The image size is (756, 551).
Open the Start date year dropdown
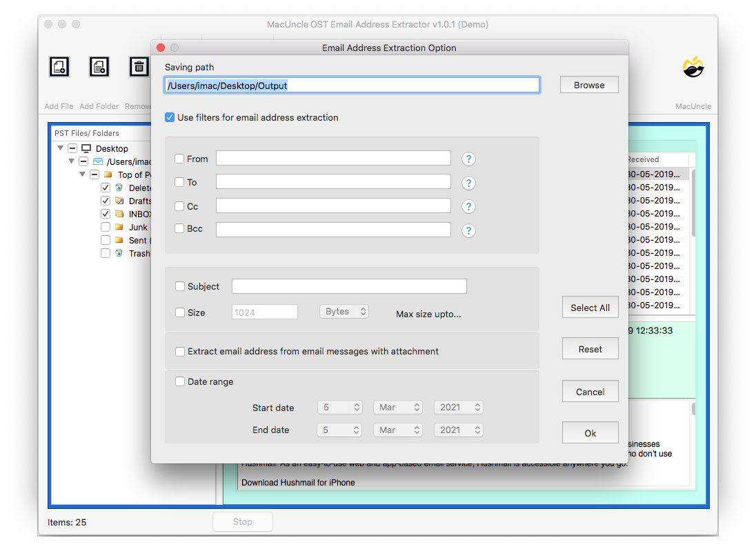(459, 408)
